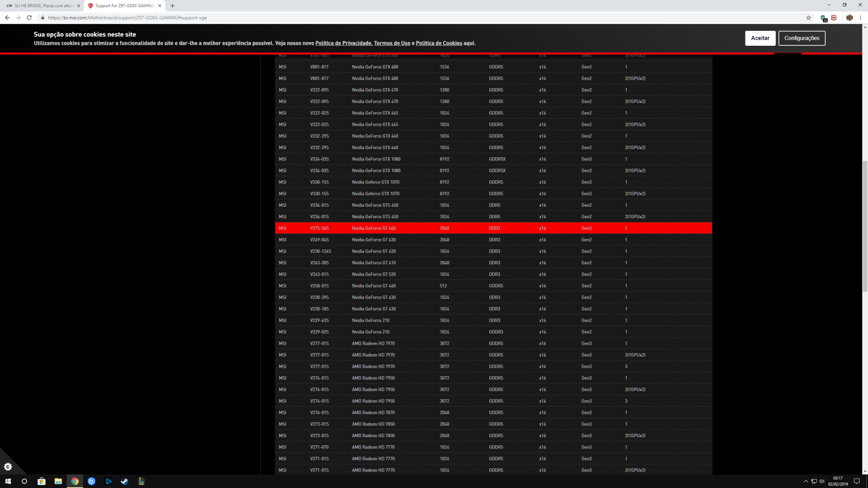Image resolution: width=868 pixels, height=488 pixels.
Task: Switch to the SLI HB BRIDGE tab
Action: [43, 6]
